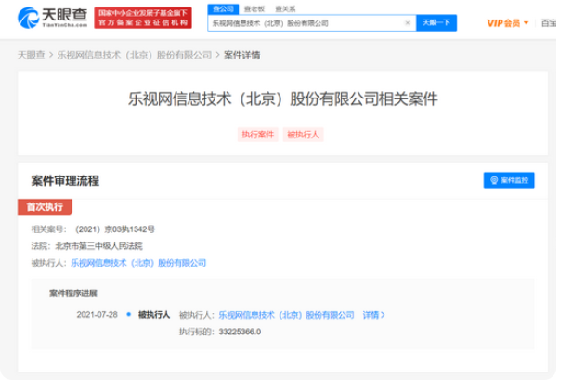The height and width of the screenshot is (392, 573).
Task: Click the red official credit agency banner
Action: click(143, 17)
